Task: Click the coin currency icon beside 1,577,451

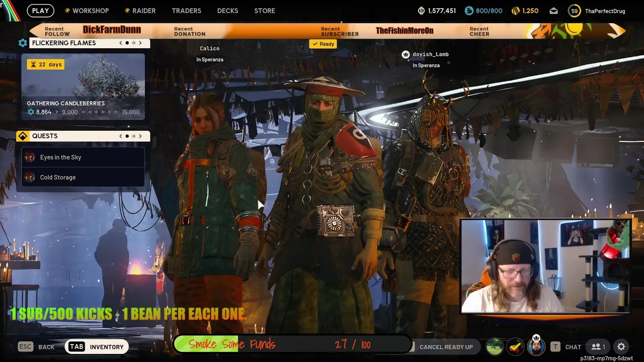Action: tap(421, 11)
